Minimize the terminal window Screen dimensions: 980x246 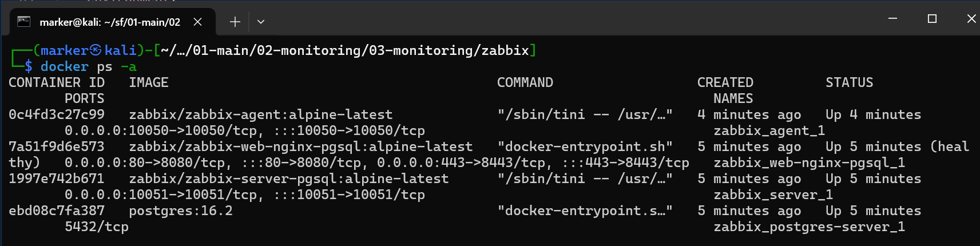pos(892,19)
